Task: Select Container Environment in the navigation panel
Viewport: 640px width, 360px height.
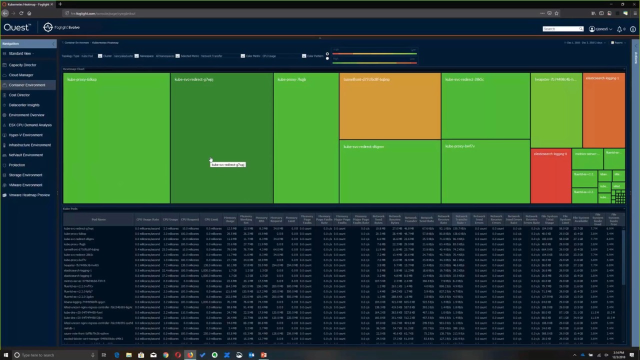Action: pos(27,85)
